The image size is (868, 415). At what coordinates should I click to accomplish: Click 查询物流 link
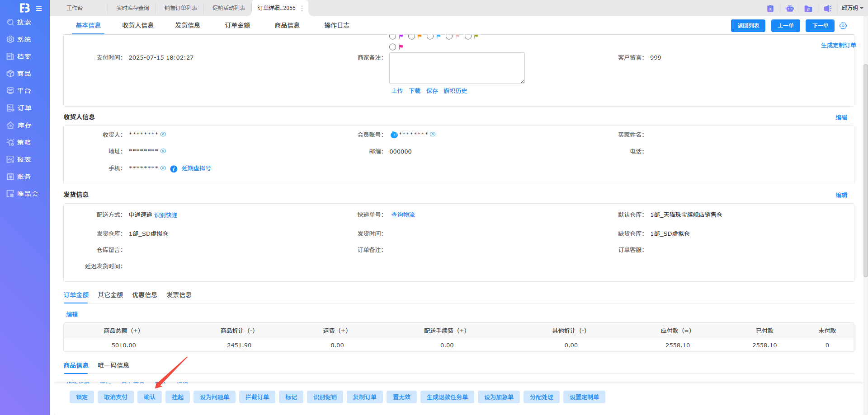(x=403, y=215)
